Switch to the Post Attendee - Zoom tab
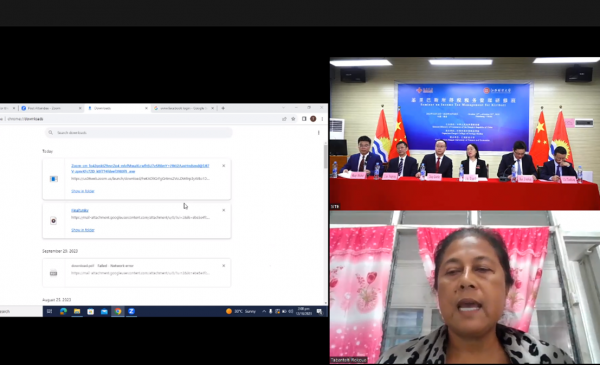 (x=51, y=108)
